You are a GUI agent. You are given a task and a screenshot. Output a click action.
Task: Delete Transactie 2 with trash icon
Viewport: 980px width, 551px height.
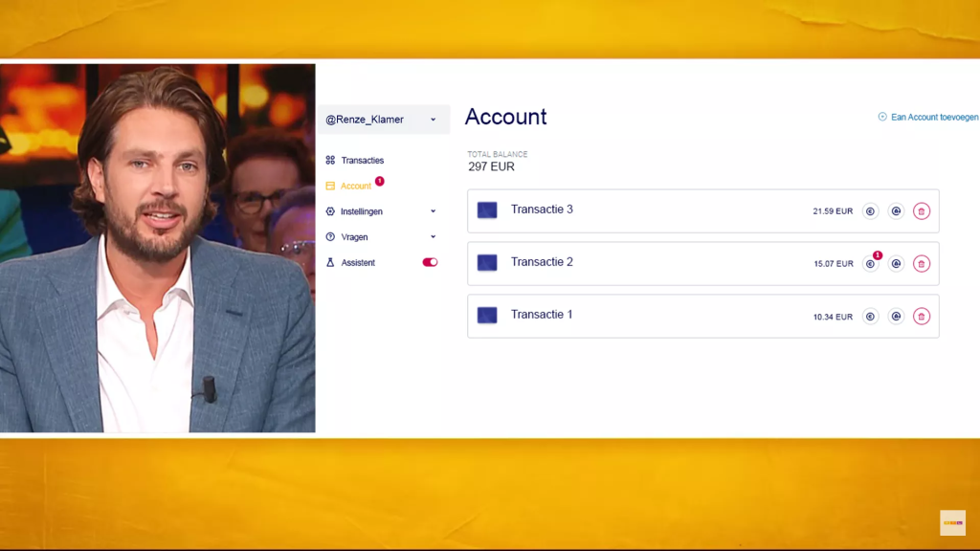(922, 264)
